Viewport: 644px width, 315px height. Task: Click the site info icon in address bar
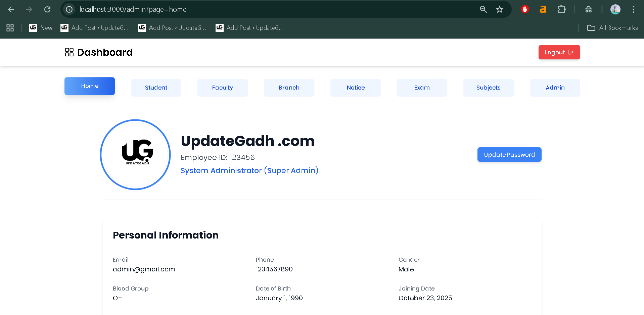[69, 9]
